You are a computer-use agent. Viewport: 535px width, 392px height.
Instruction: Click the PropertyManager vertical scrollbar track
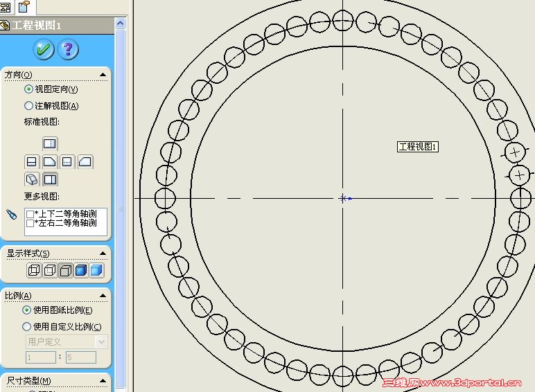[x=120, y=208]
